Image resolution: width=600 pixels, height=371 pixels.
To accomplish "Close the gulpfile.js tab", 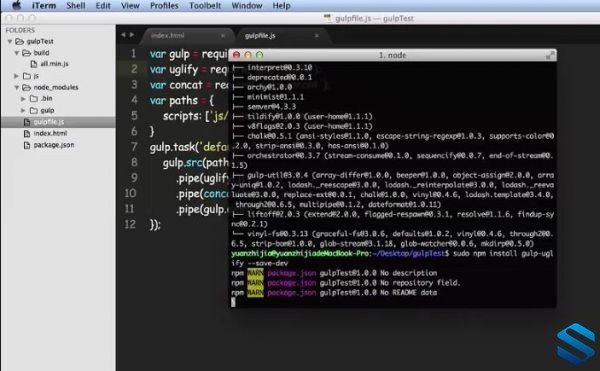I will pos(316,36).
